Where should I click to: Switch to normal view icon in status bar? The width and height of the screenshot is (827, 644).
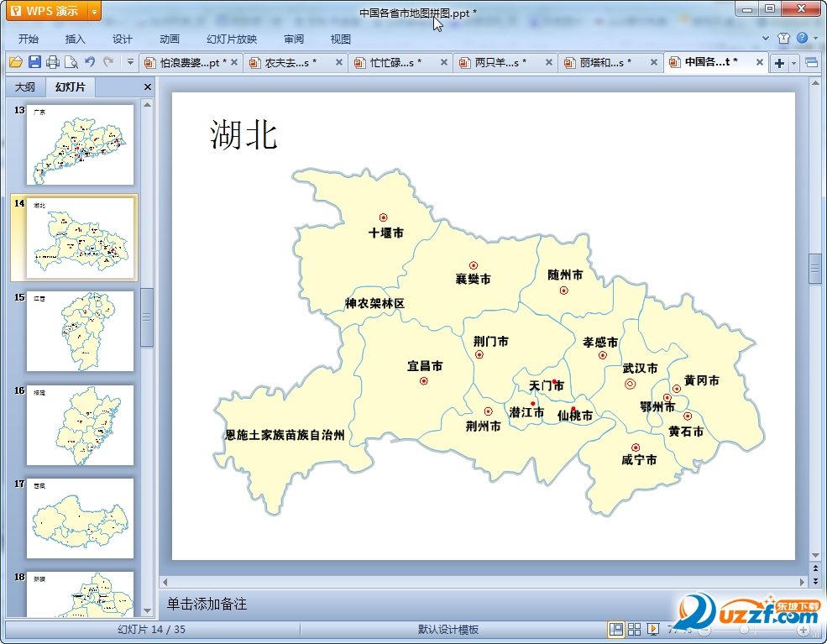click(x=615, y=629)
